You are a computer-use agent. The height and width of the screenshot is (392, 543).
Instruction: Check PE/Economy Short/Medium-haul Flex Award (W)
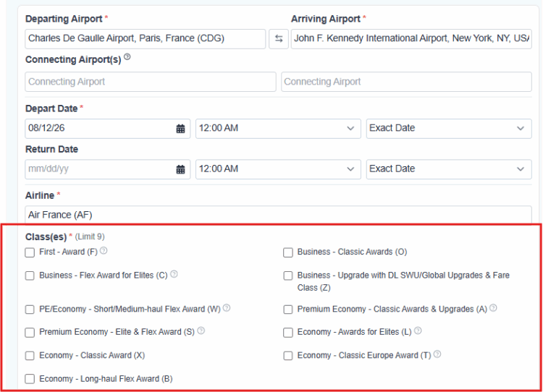click(30, 310)
